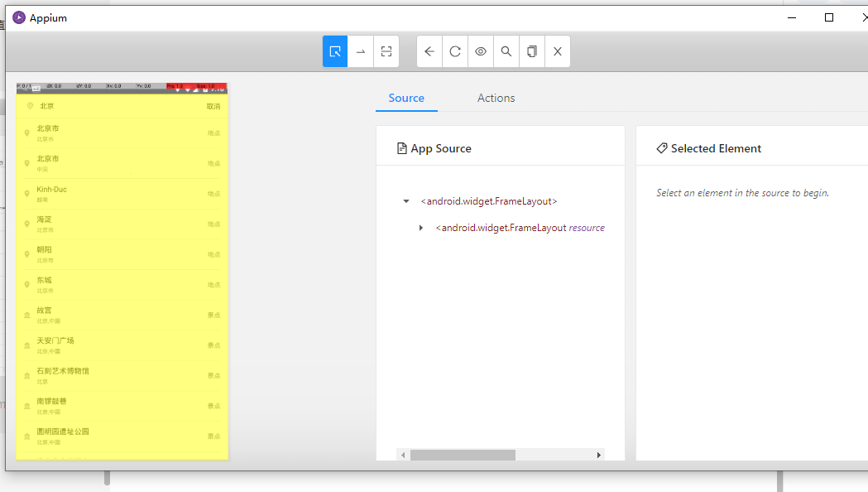Refresh the source and screenshot
Screen dimensions: 868x492
455,51
